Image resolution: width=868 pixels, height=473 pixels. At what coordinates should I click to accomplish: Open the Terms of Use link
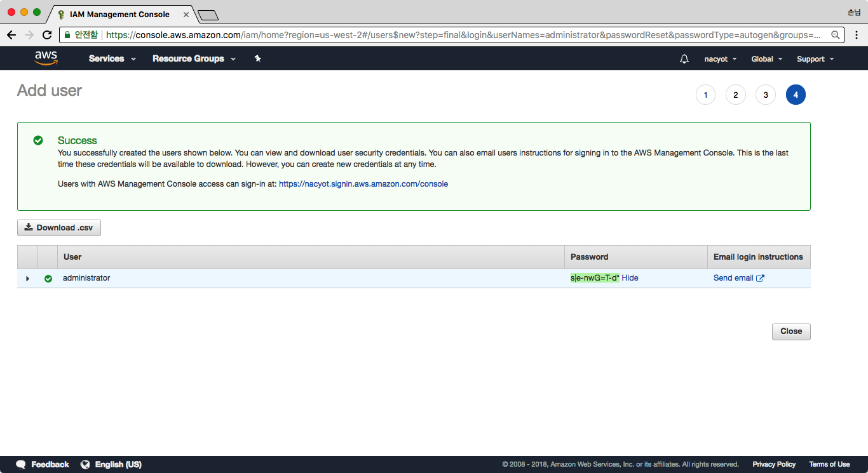pos(829,465)
